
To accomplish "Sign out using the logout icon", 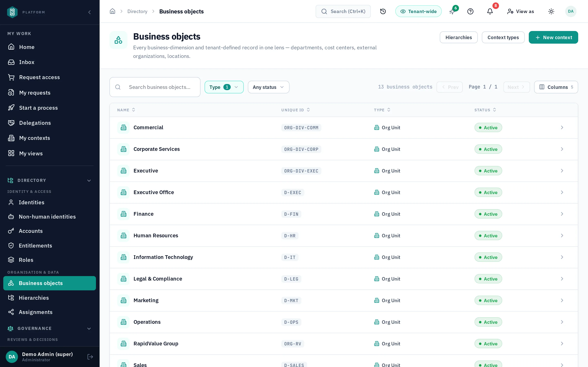I will (x=90, y=357).
